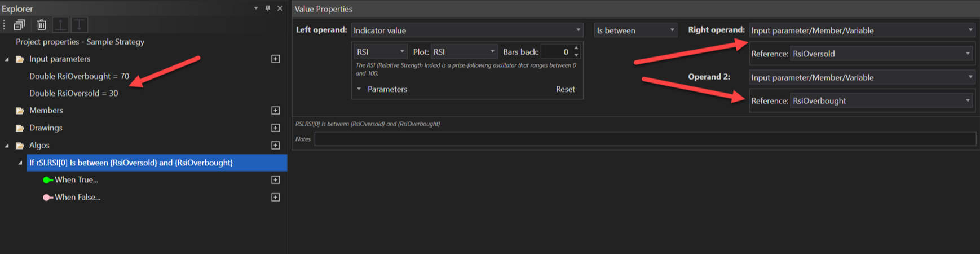Select Double RsiOverbought = 70 parameter
The width and height of the screenshot is (980, 254).
(x=79, y=76)
